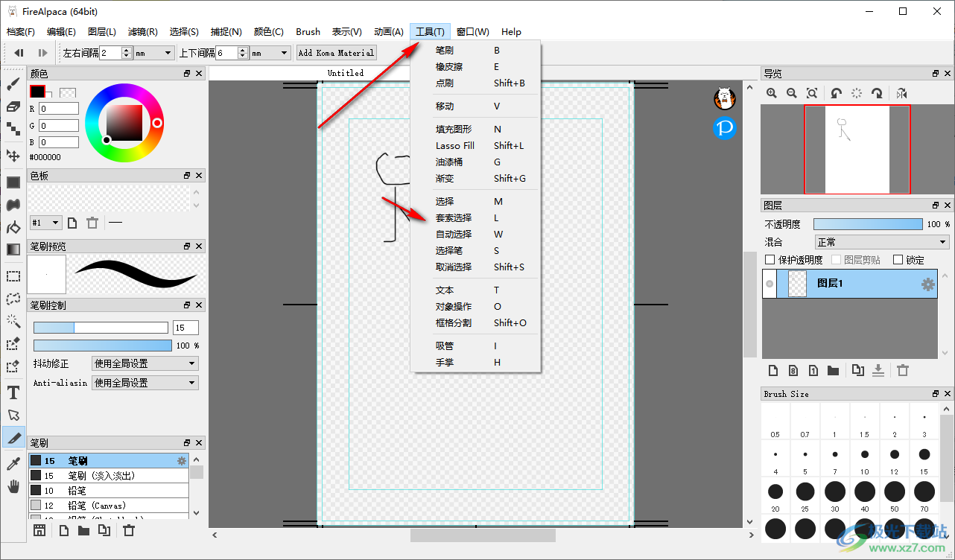Select the paint bucket tool in toolbar

pyautogui.click(x=13, y=227)
